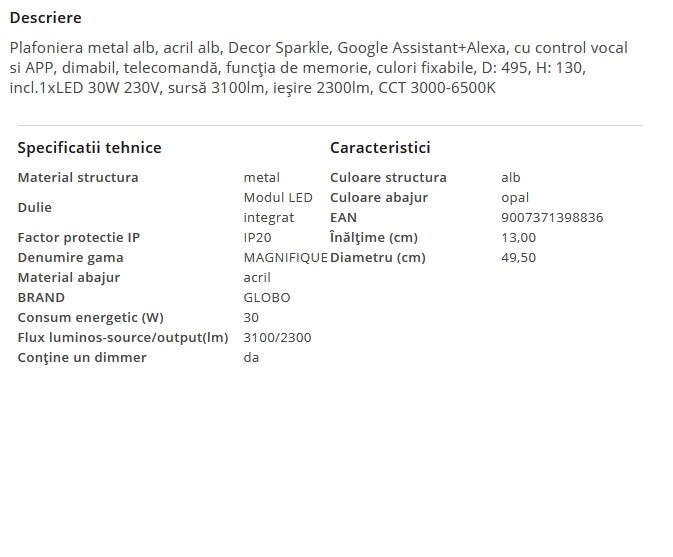Image resolution: width=673 pixels, height=557 pixels.
Task: Select the GLOBO brand value
Action: (x=267, y=298)
